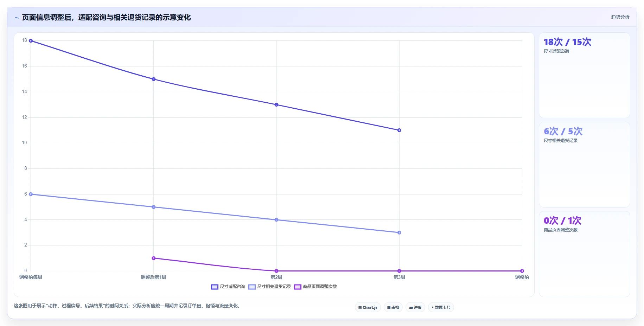Click the trend icon beside the chart title
Screen dimensions: 644x326
[x=17, y=18]
